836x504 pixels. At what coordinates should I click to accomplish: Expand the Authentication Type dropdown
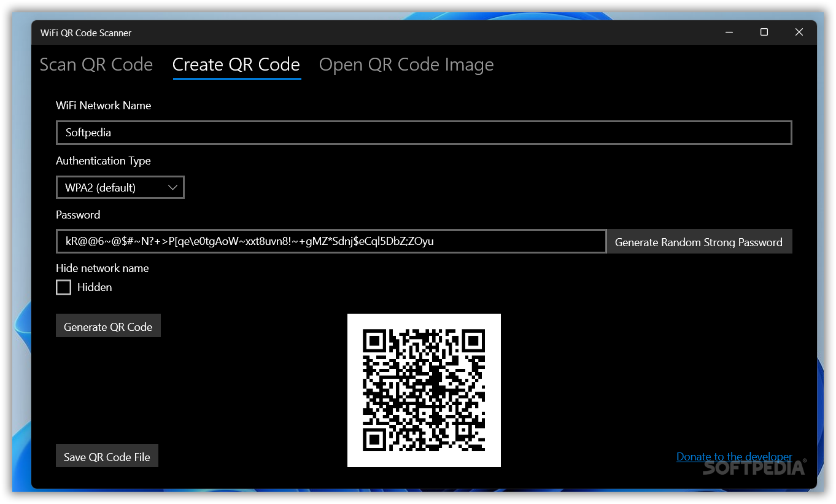point(120,187)
